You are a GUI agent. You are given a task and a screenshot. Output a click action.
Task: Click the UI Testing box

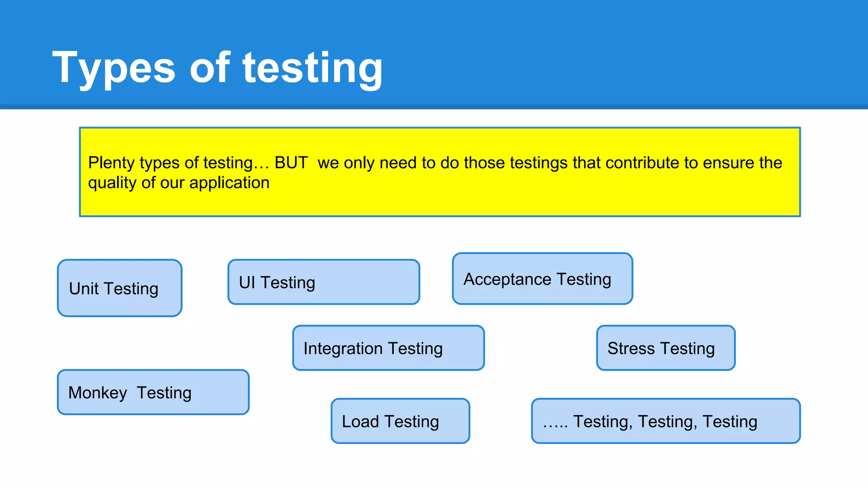pyautogui.click(x=323, y=282)
